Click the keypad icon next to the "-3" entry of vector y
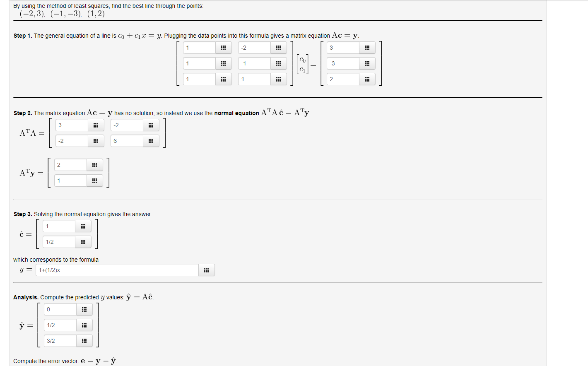 [367, 63]
